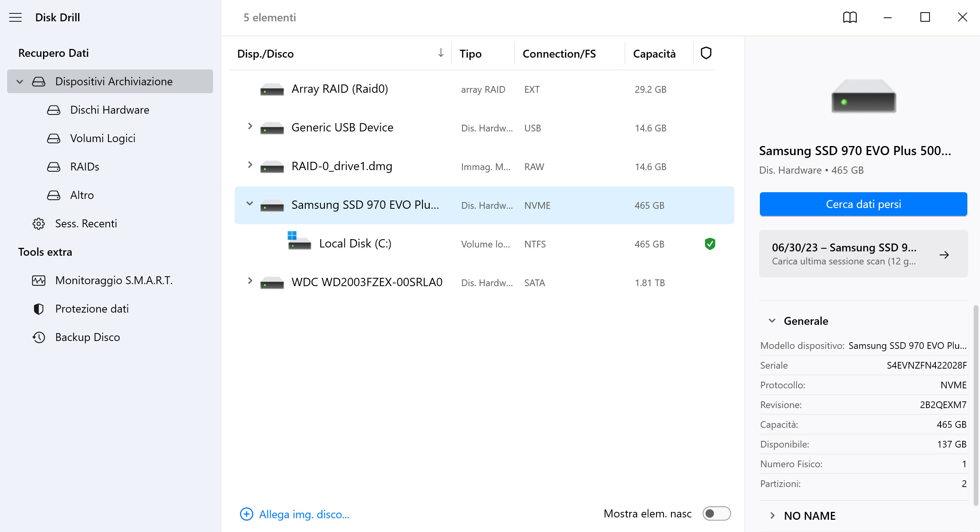Viewport: 980px width, 532px height.
Task: Toggle Mostra elem. nasc switch
Action: coord(716,513)
